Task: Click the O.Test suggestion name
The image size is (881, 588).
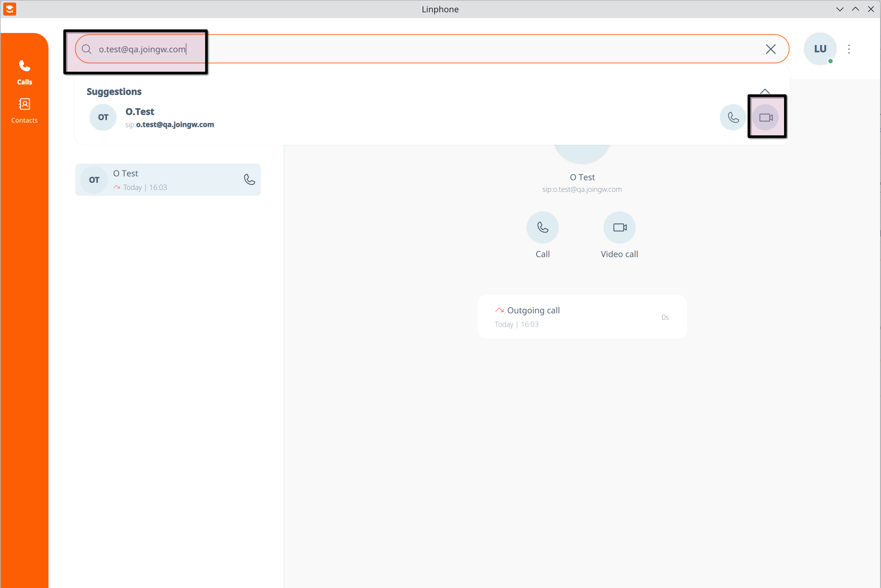Action: pyautogui.click(x=140, y=111)
